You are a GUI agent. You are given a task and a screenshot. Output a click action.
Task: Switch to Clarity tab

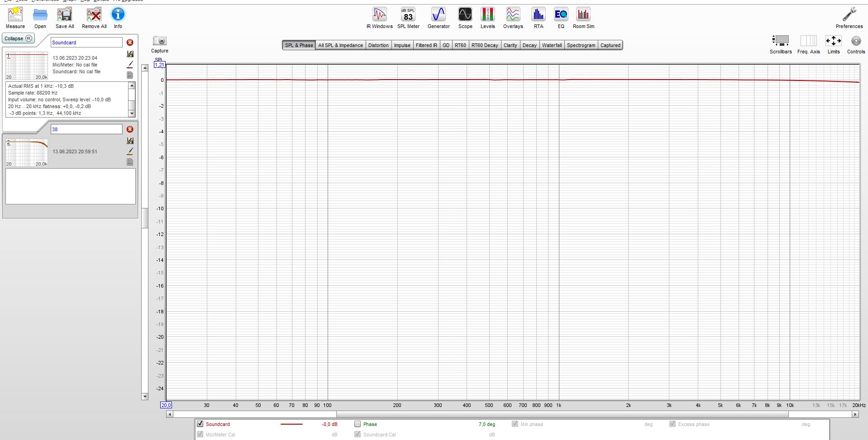click(x=510, y=45)
